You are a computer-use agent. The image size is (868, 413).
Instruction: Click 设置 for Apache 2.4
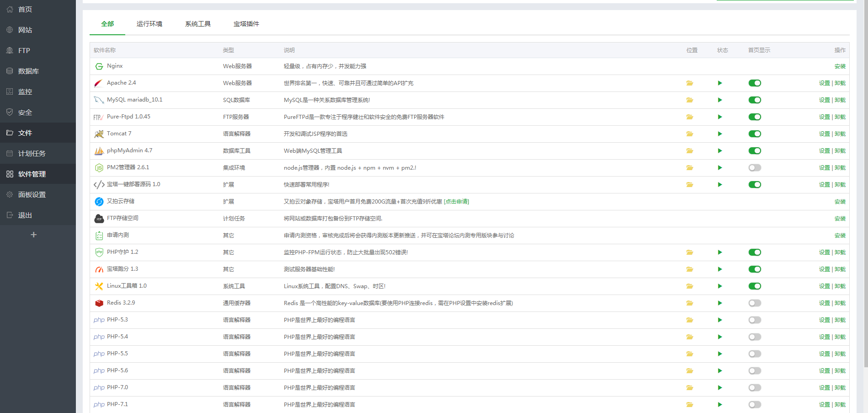coord(825,83)
